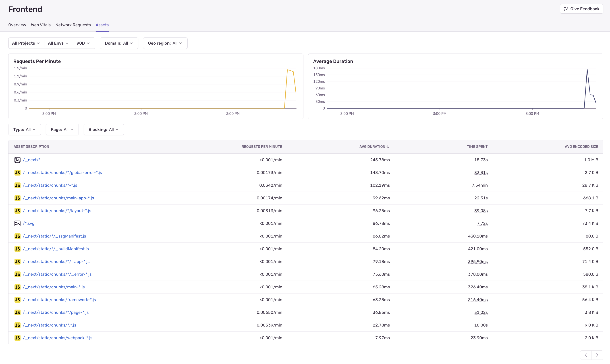
Task: Open the All Envs filter
Action: point(58,43)
